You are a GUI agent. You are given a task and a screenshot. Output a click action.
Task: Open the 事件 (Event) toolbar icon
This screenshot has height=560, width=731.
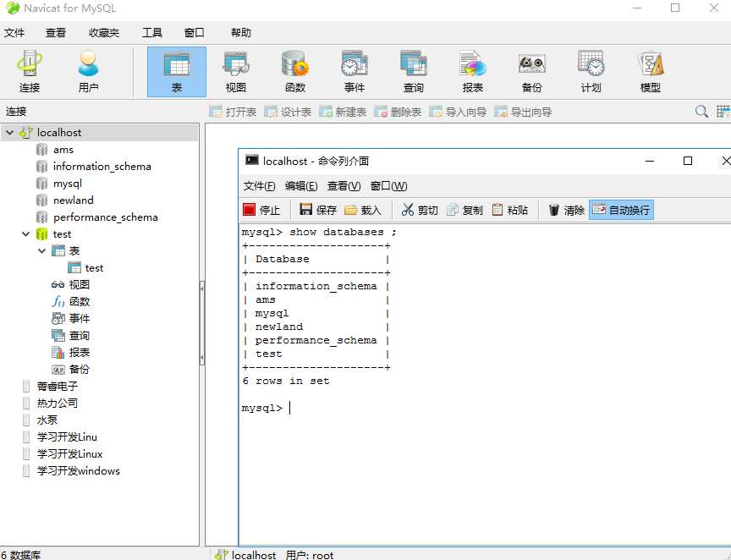355,72
